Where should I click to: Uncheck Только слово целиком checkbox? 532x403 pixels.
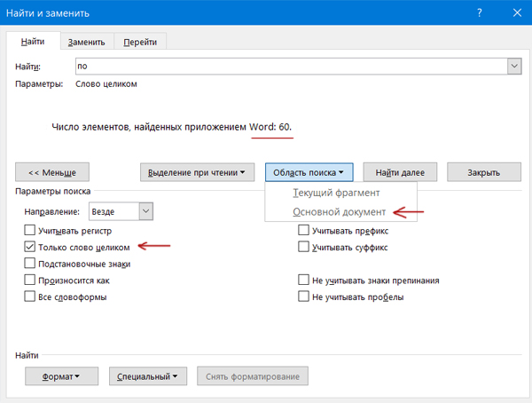[31, 248]
